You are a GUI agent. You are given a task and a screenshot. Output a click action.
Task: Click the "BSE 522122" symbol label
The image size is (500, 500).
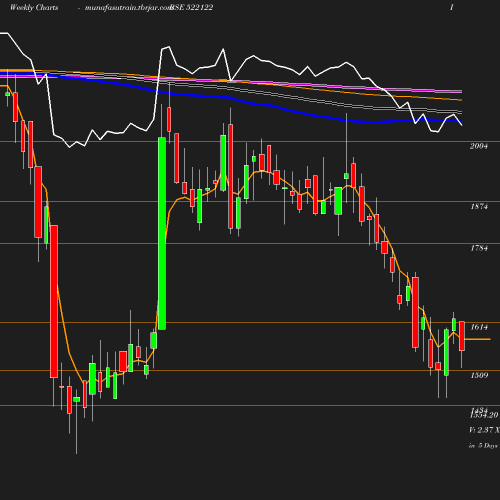(191, 8)
